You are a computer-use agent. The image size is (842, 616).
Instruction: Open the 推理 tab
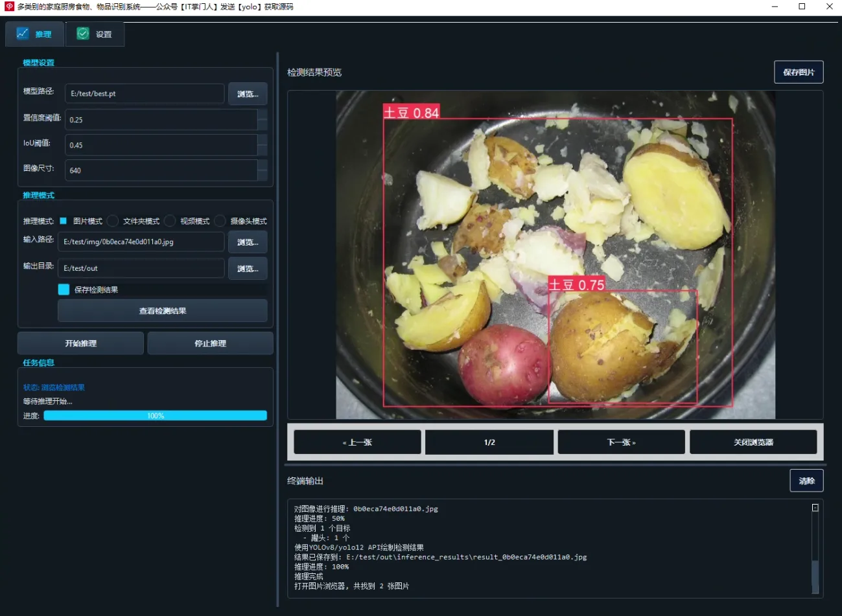coord(35,34)
